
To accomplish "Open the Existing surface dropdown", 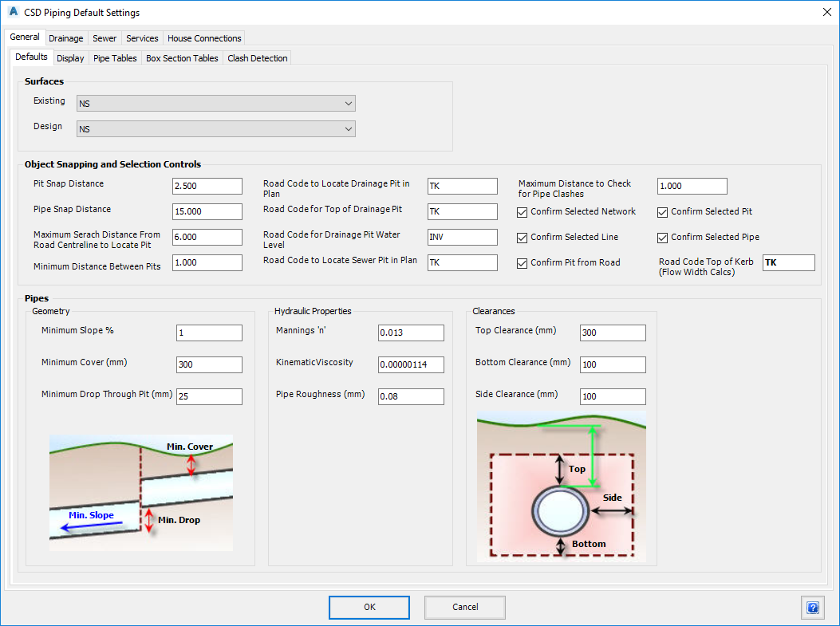I will [x=215, y=104].
